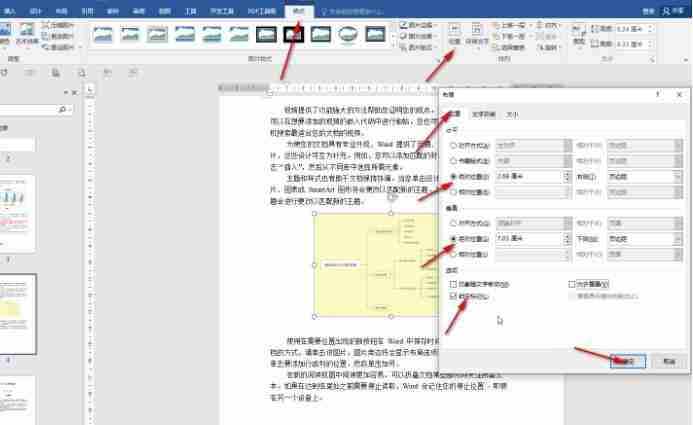Image resolution: width=693 pixels, height=425 pixels.
Task: Click the 组合 group objects icon
Action: tap(541, 36)
